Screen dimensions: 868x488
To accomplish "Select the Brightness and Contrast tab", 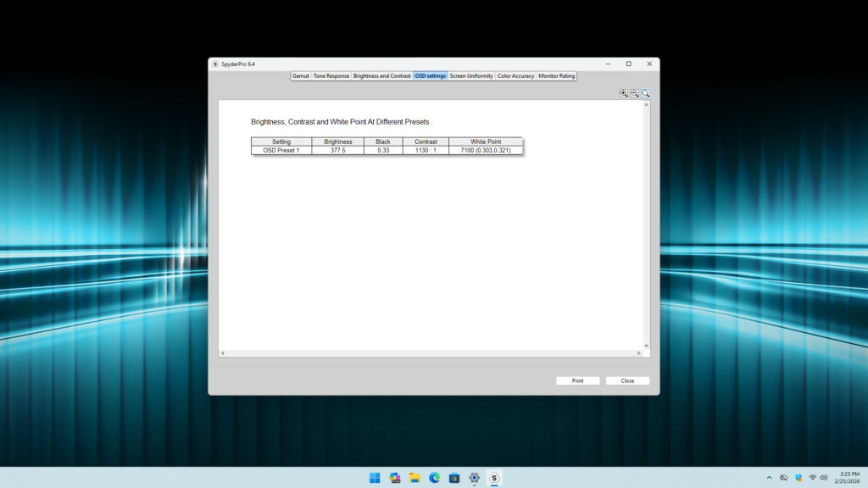I will (x=381, y=76).
